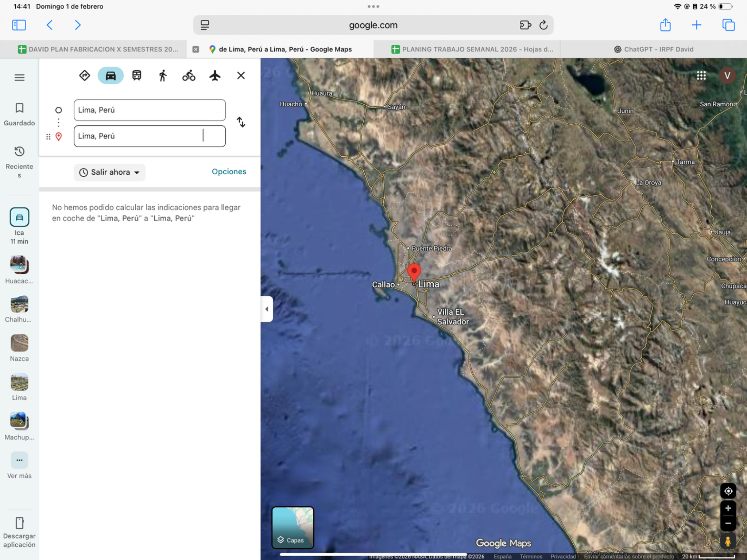The image size is (747, 560).
Task: Open the Ica 11 min route shortcut
Action: click(19, 226)
